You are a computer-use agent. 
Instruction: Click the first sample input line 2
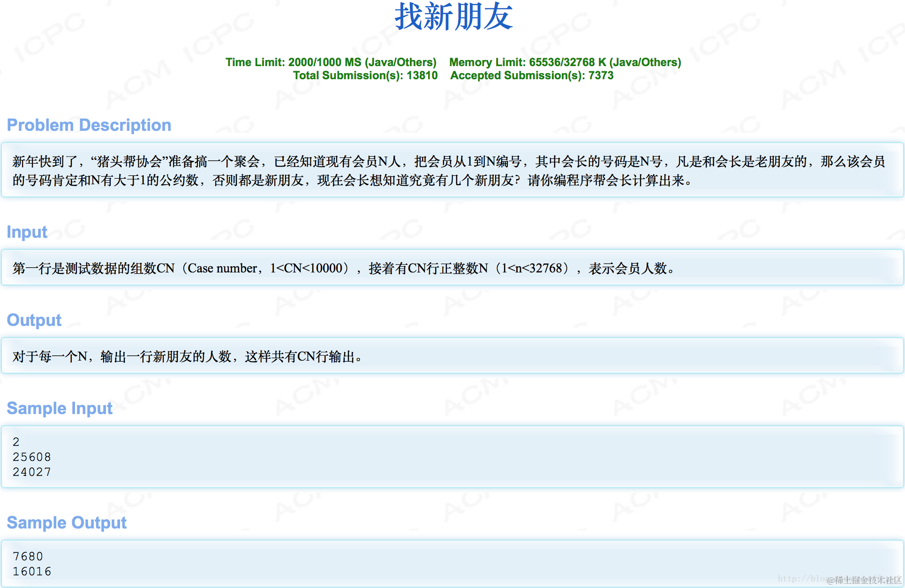click(x=16, y=442)
